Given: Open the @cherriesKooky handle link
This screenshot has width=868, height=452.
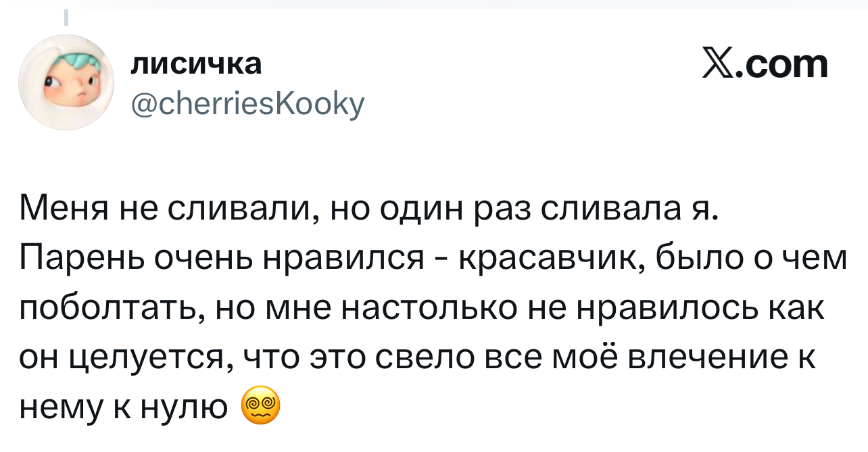Looking at the screenshot, I should [x=247, y=103].
